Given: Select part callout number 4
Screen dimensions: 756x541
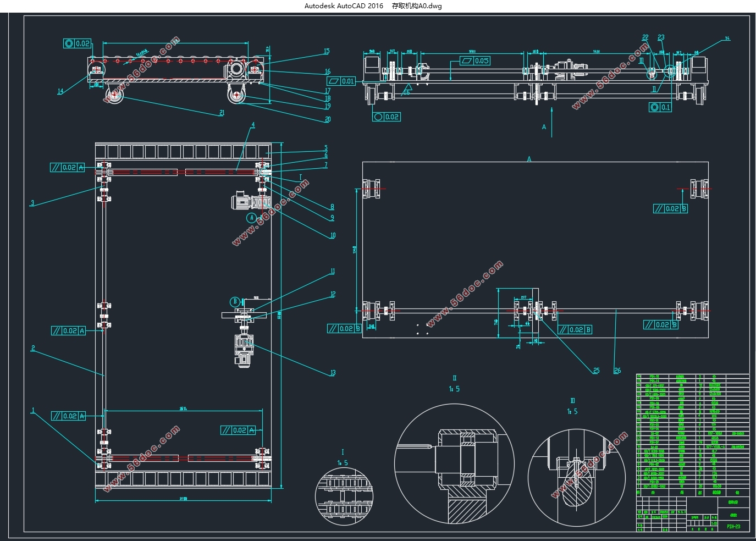Looking at the screenshot, I should point(253,125).
